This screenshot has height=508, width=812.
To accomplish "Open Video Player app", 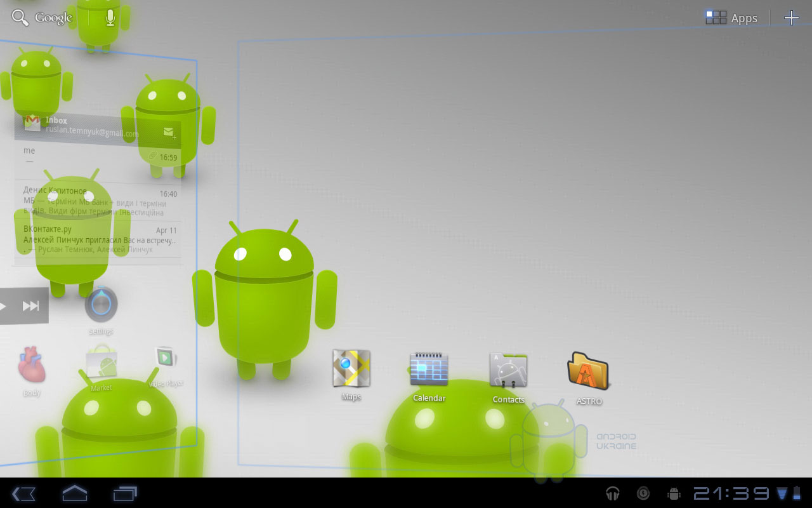I will [166, 366].
